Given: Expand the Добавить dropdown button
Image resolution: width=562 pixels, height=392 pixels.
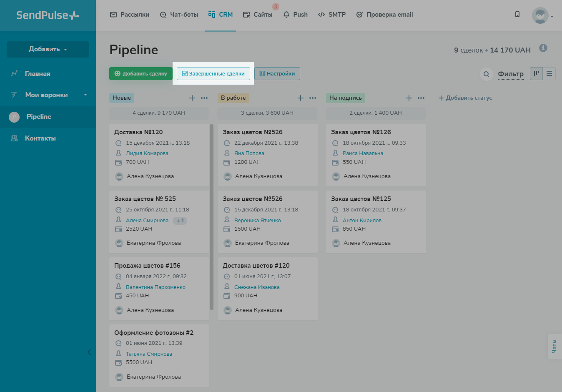Looking at the screenshot, I should [48, 49].
